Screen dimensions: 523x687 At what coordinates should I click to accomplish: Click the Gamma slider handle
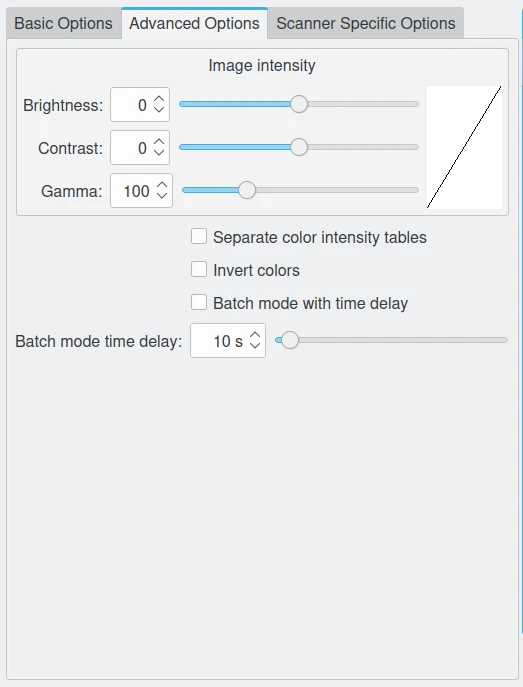(247, 190)
